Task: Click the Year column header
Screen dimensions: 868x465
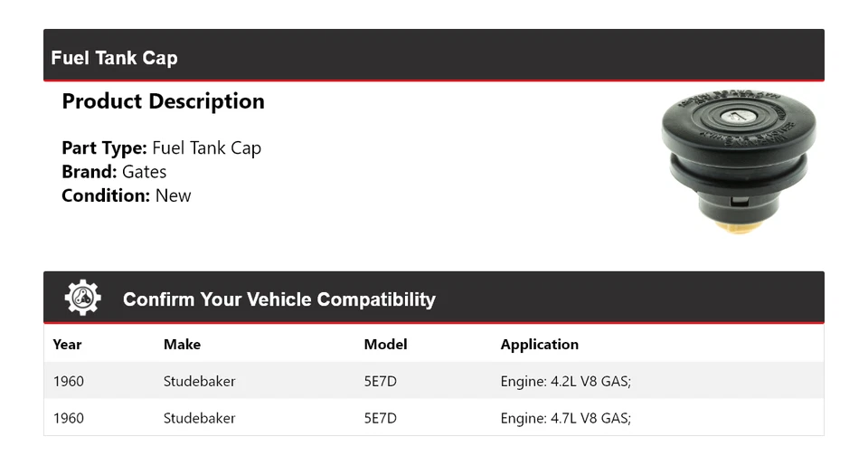Action: (67, 344)
